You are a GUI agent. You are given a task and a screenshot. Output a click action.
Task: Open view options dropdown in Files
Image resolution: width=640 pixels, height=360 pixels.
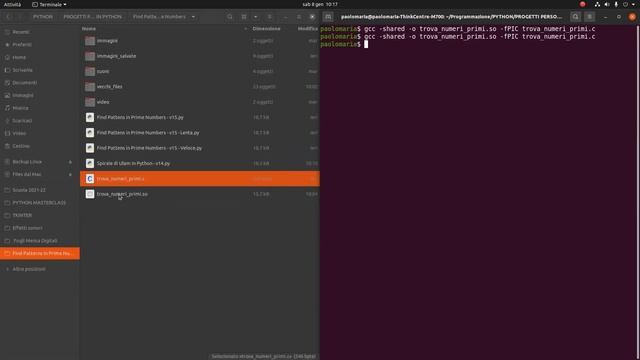point(256,17)
